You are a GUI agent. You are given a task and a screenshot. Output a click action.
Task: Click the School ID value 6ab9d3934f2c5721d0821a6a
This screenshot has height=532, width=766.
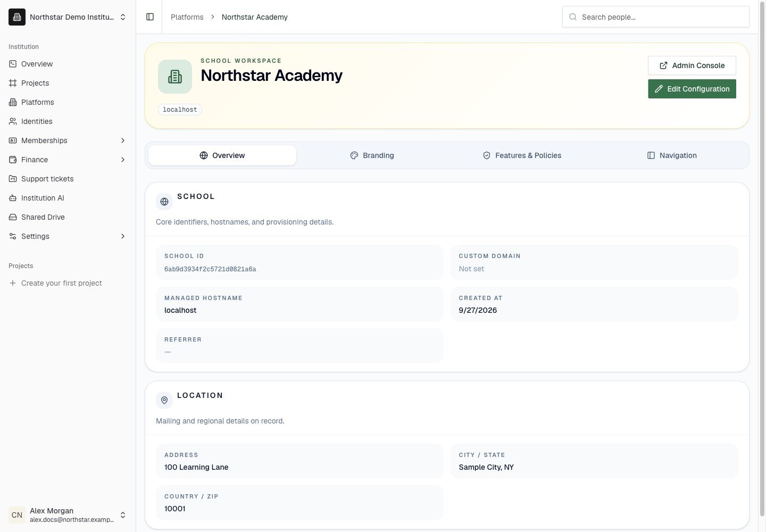pyautogui.click(x=210, y=269)
